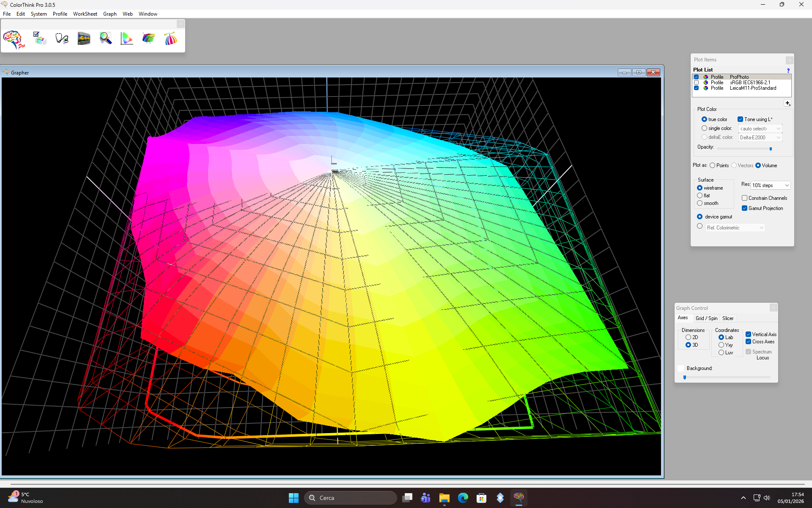
Task: Click the propeller beanie Color List icon
Action: pyautogui.click(x=170, y=39)
